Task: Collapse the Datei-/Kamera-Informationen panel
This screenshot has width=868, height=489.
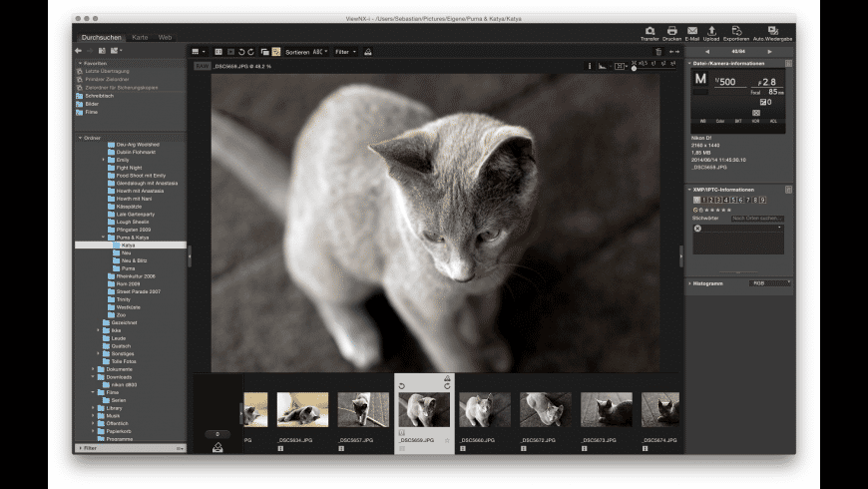Action: [x=689, y=63]
